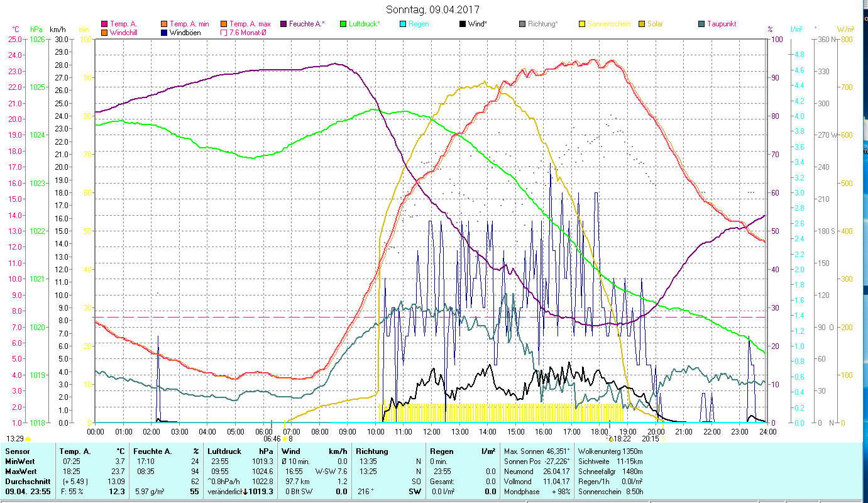The width and height of the screenshot is (868, 503).
Task: Click the sunset marker at 20:15
Action: click(x=662, y=439)
